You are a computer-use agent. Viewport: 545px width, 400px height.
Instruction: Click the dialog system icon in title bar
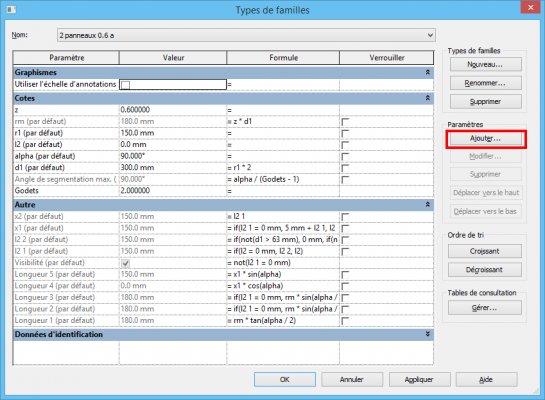point(11,9)
